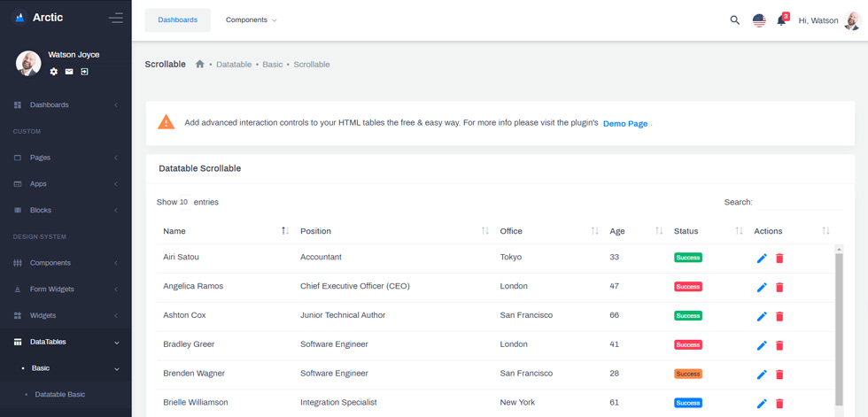Expand the Pages sidebar menu
The image size is (868, 417).
(x=66, y=158)
